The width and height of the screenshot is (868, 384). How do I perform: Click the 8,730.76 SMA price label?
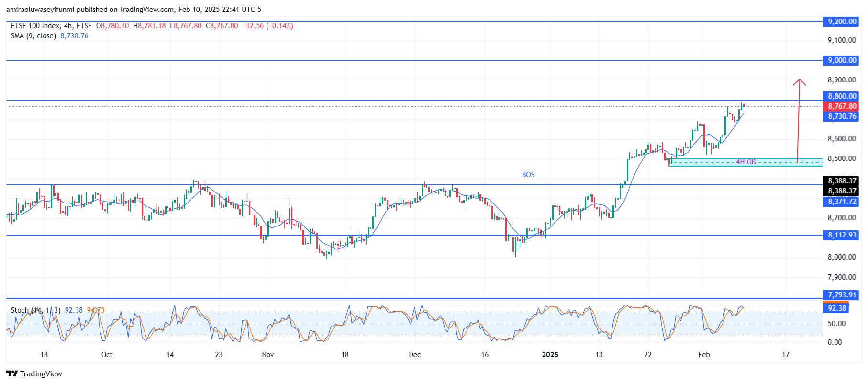842,116
